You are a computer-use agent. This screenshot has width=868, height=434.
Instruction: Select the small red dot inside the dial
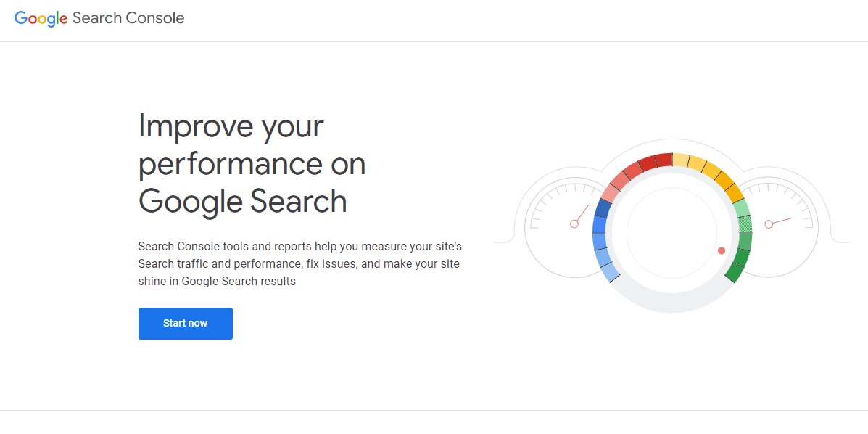point(720,250)
